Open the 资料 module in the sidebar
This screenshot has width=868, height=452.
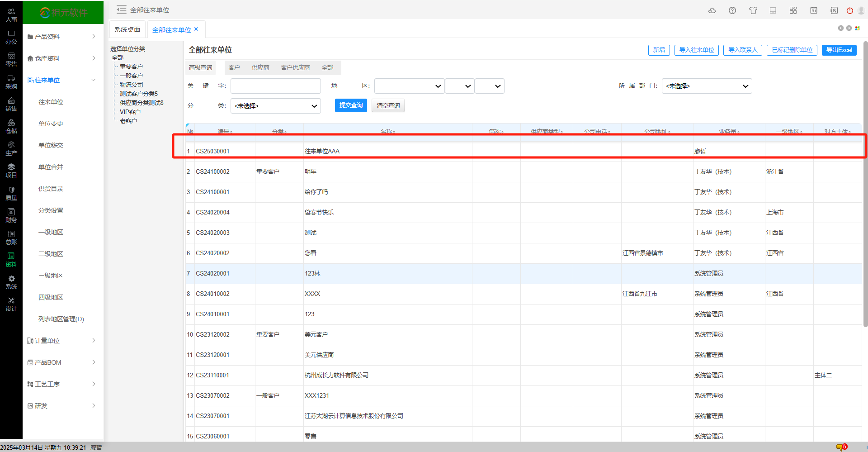pyautogui.click(x=11, y=260)
